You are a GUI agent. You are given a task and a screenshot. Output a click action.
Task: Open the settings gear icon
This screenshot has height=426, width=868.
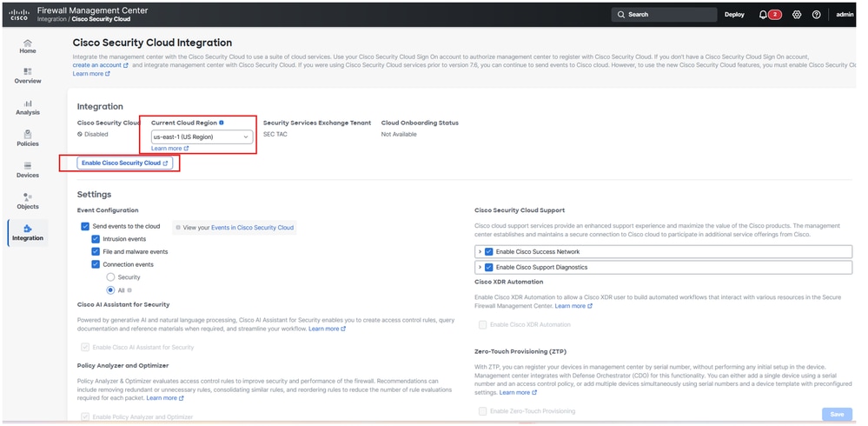(x=797, y=15)
